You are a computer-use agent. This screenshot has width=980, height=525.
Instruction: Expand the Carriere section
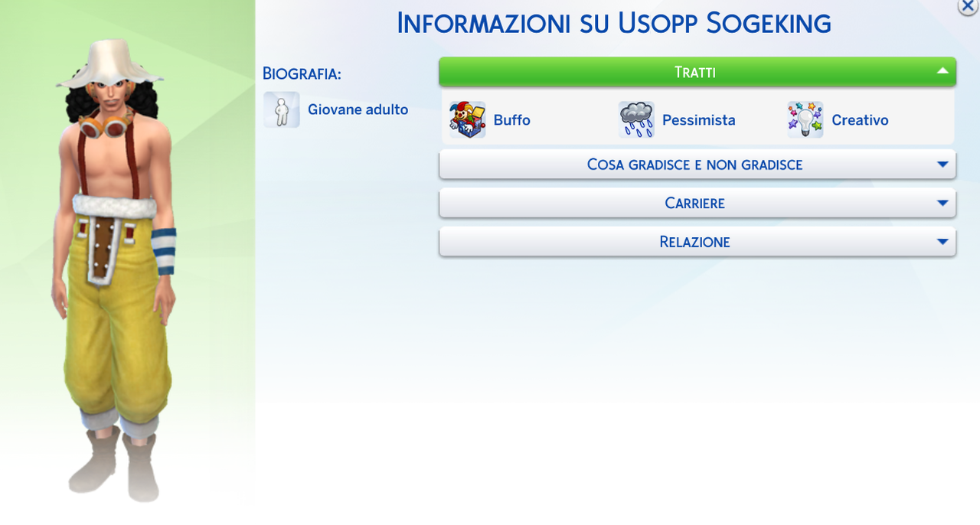[x=697, y=203]
